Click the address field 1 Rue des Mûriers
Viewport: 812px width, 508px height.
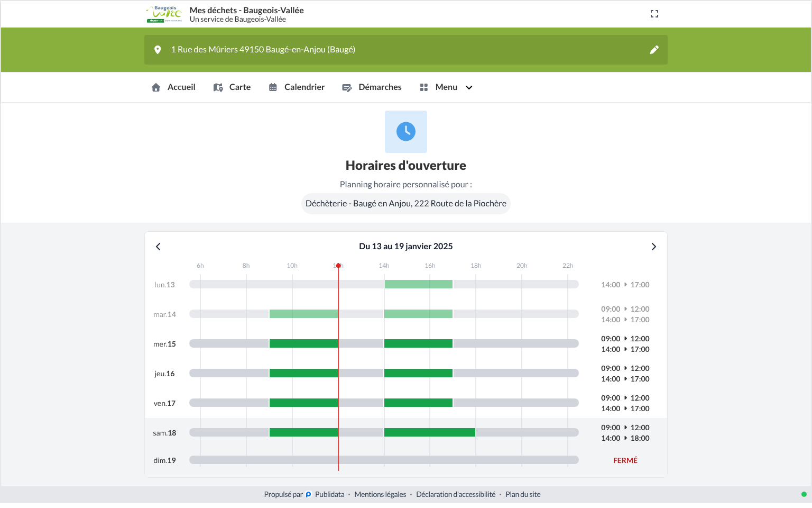406,50
